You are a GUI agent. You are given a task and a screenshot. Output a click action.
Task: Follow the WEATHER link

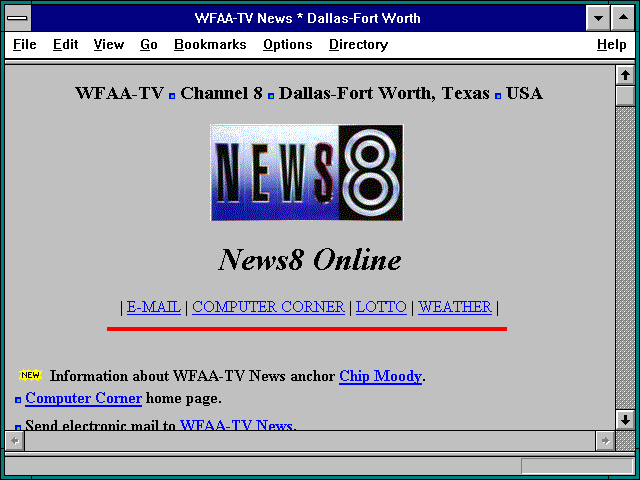455,307
